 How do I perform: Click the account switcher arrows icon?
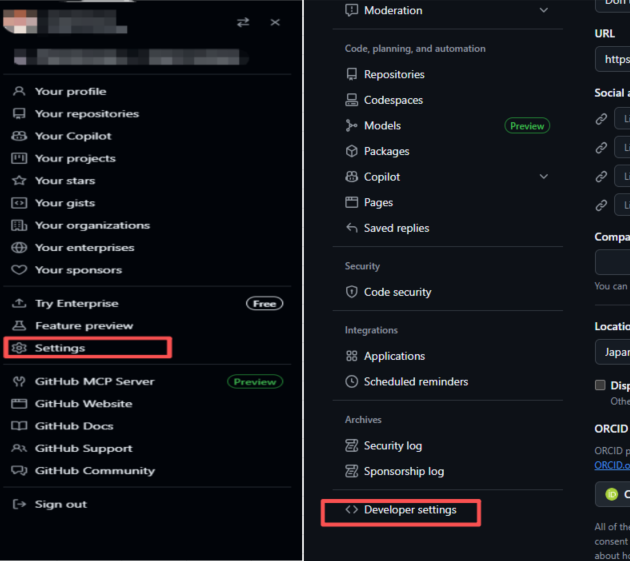243,22
